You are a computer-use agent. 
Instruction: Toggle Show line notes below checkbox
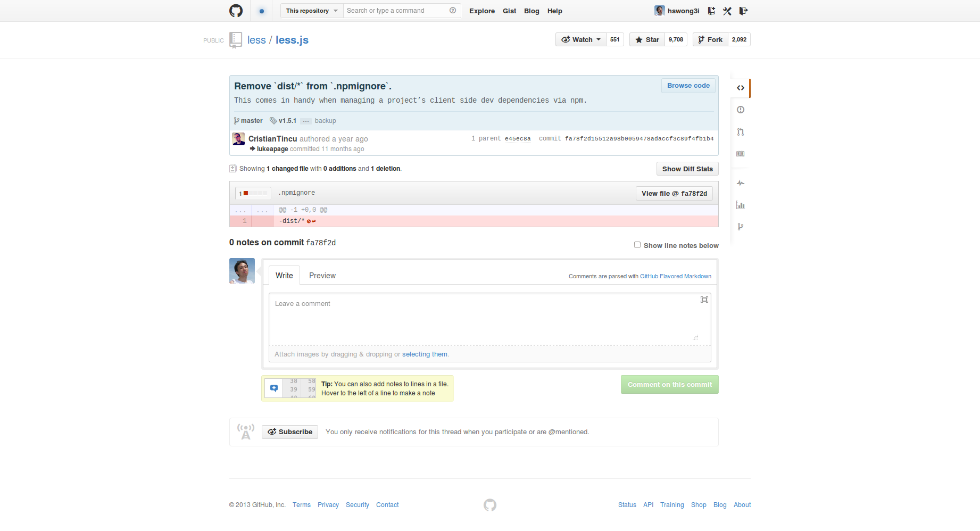click(x=637, y=245)
